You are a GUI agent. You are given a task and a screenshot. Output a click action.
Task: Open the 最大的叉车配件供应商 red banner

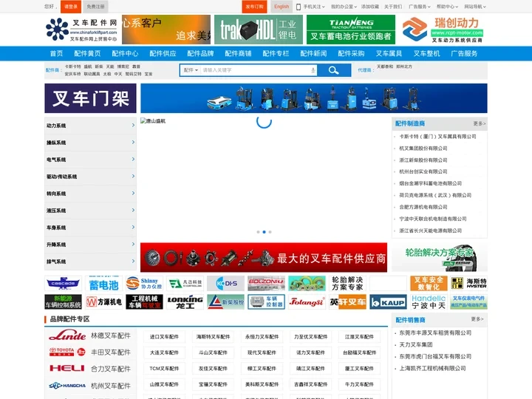(x=264, y=258)
